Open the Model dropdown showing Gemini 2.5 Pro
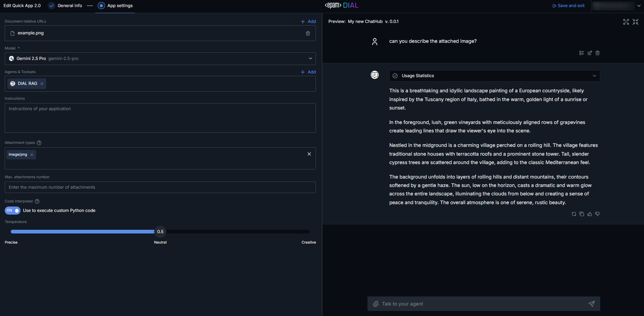The image size is (644, 316). point(160,59)
